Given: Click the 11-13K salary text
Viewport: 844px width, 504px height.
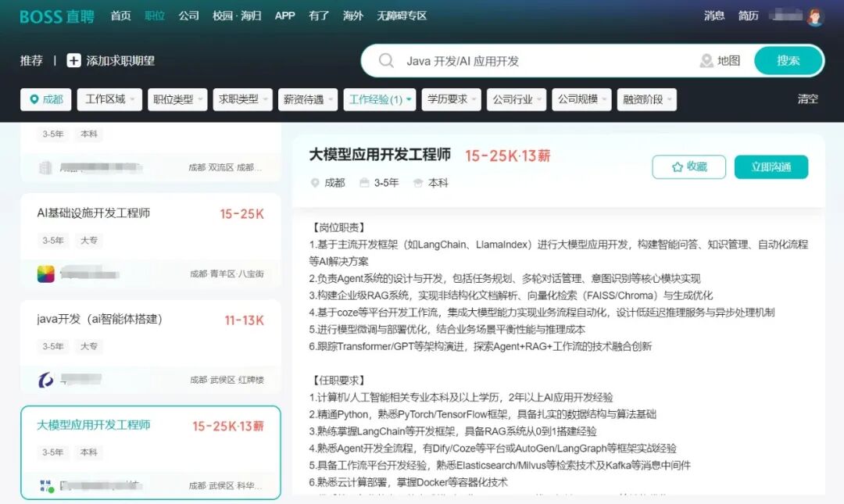Looking at the screenshot, I should pos(245,320).
